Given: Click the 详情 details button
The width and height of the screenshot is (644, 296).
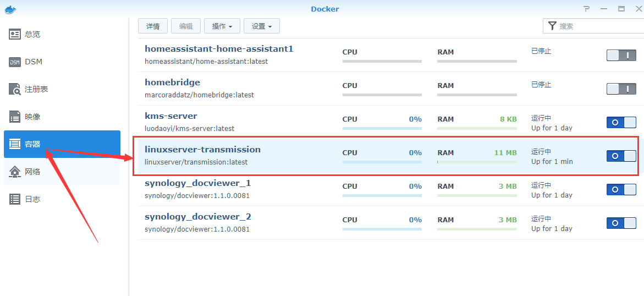Looking at the screenshot, I should 153,26.
